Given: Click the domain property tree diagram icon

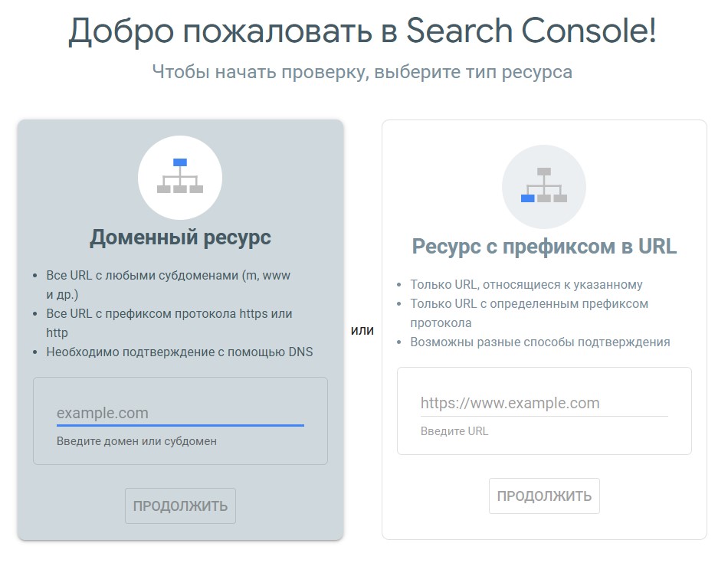Looking at the screenshot, I should [x=180, y=176].
